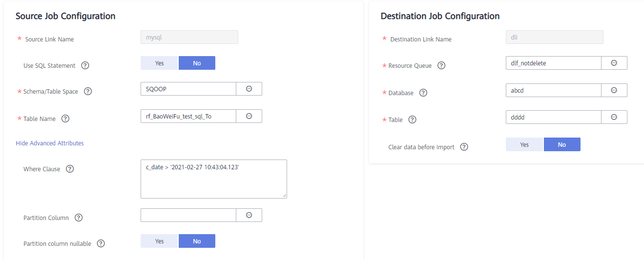Click help icon beside Resource Queue
This screenshot has height=260, width=644.
tap(441, 65)
